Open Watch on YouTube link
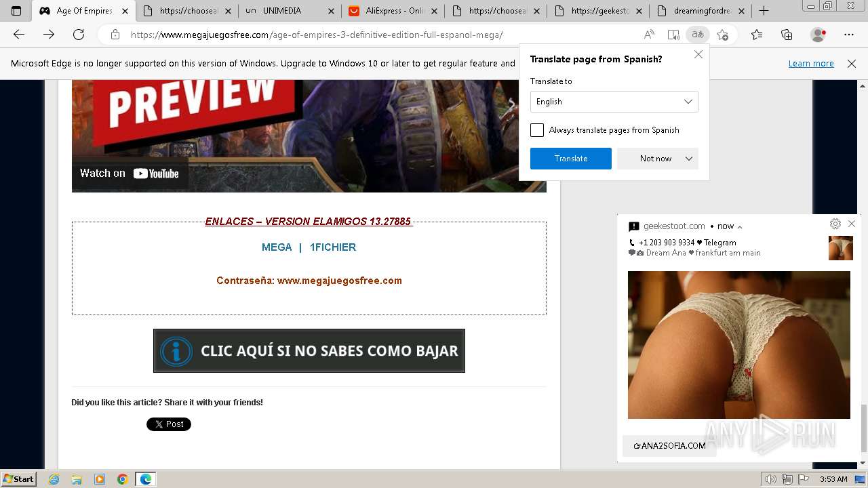 point(130,174)
